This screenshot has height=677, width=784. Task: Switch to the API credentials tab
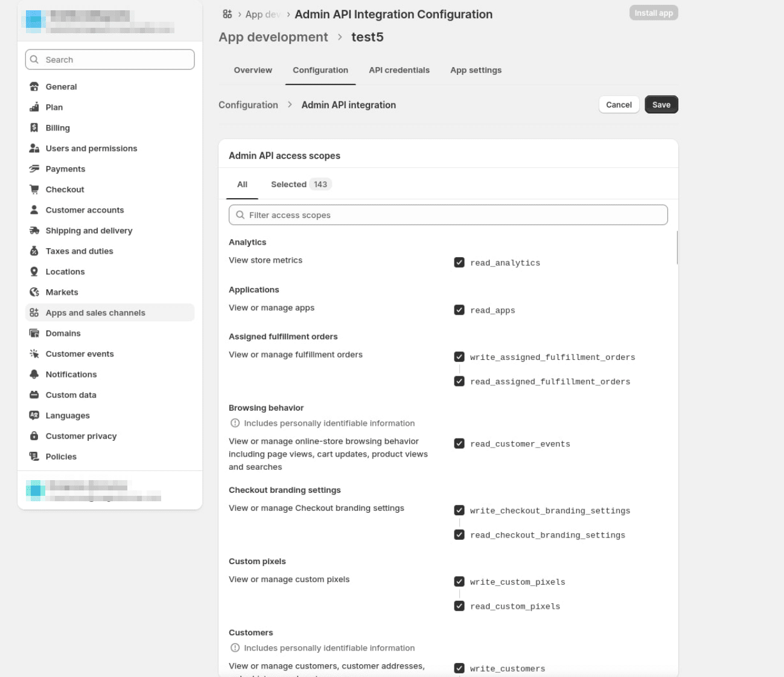coord(399,70)
